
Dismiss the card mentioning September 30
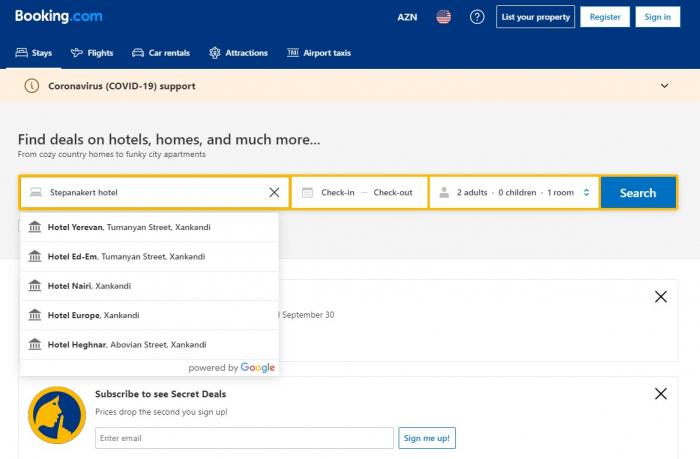(x=661, y=296)
